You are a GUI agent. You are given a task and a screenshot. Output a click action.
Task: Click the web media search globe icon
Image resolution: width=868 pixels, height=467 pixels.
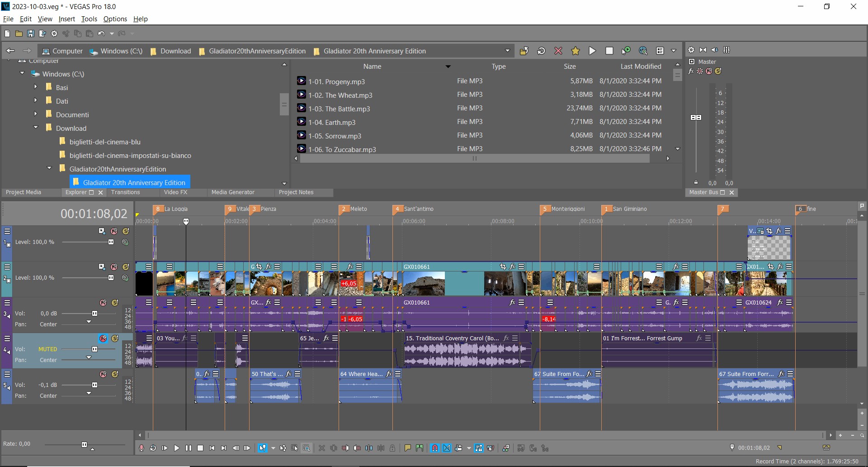point(643,51)
